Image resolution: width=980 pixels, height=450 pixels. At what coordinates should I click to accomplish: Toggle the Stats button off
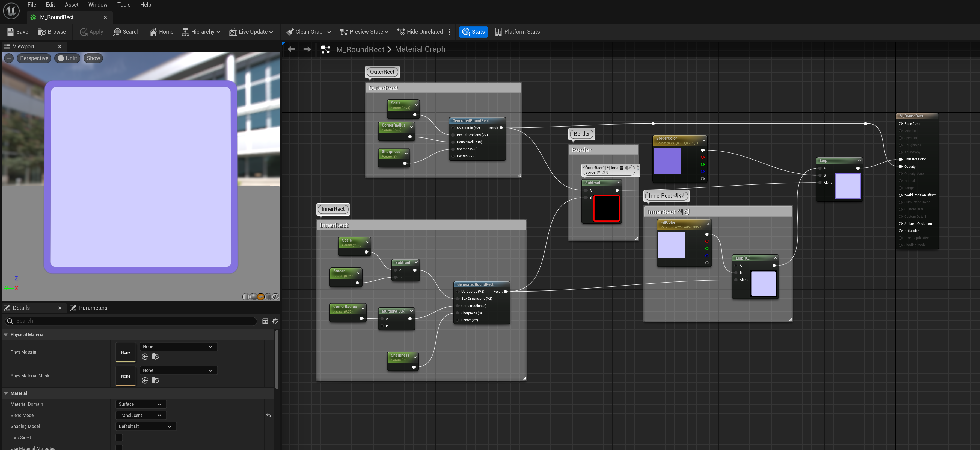click(473, 32)
